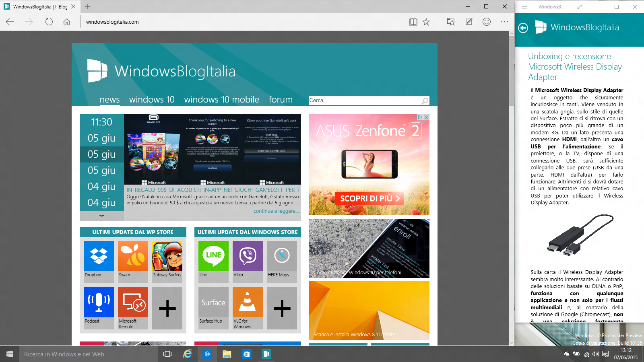Toggle full screen in WindowsBlogItalia app titlebar
This screenshot has width=644, height=362.
580,7
